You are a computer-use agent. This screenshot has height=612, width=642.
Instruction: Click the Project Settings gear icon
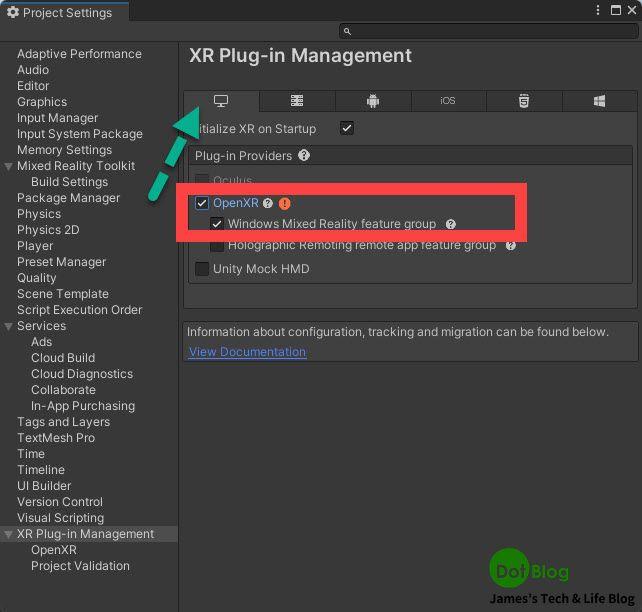pos(13,12)
